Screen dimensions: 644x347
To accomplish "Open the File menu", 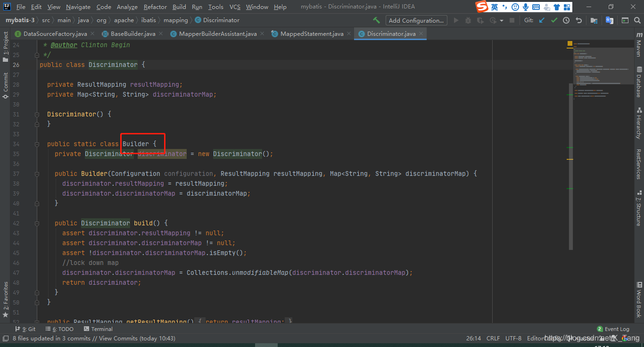I will 21,7.
